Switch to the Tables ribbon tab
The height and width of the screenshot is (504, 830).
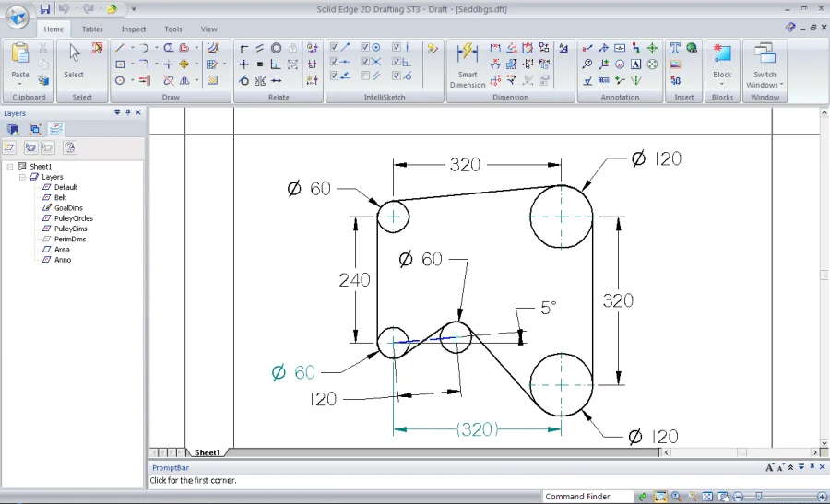pyautogui.click(x=92, y=29)
